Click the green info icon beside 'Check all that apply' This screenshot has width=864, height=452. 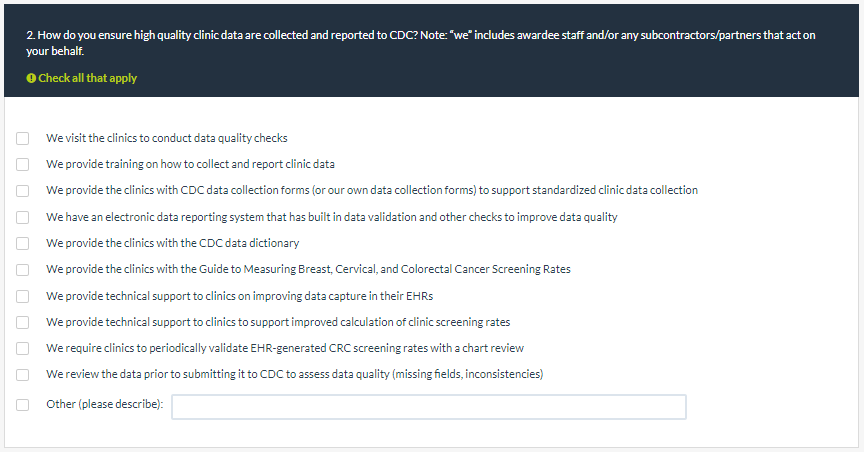[31, 78]
